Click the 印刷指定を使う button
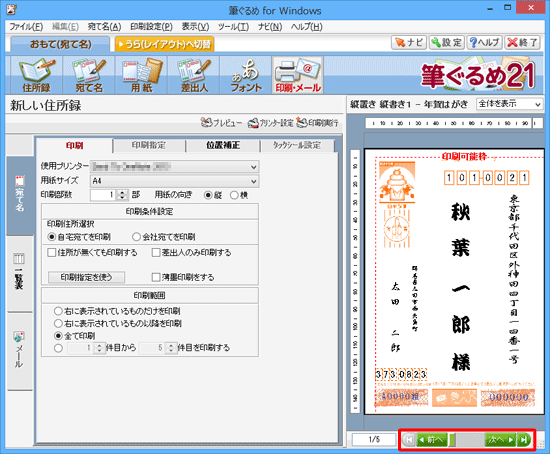550x454 pixels. pos(86,277)
